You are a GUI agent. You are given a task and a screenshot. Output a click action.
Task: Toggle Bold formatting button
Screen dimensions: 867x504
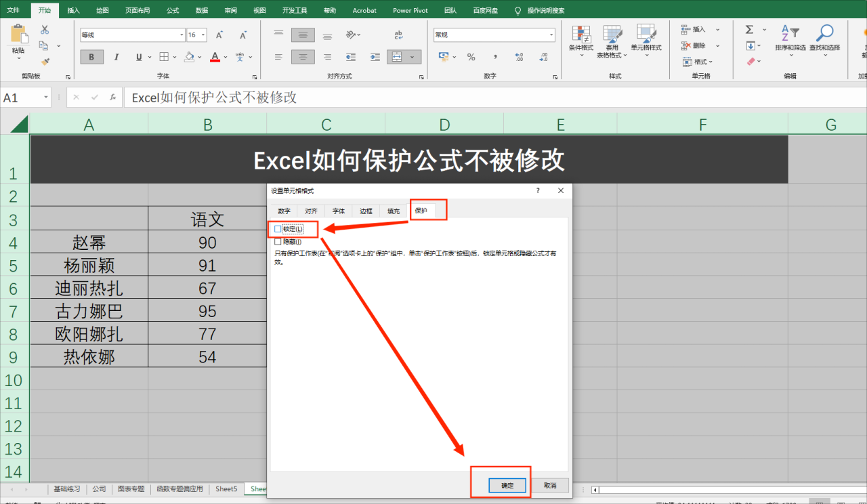[92, 57]
